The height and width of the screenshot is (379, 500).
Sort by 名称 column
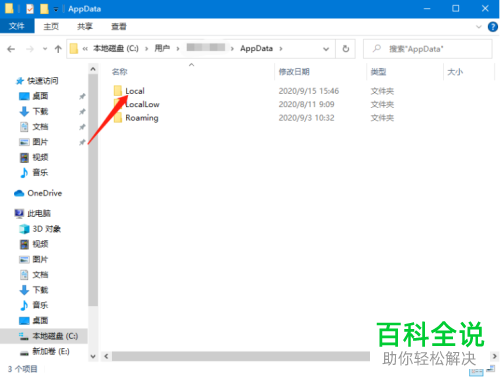tap(120, 72)
